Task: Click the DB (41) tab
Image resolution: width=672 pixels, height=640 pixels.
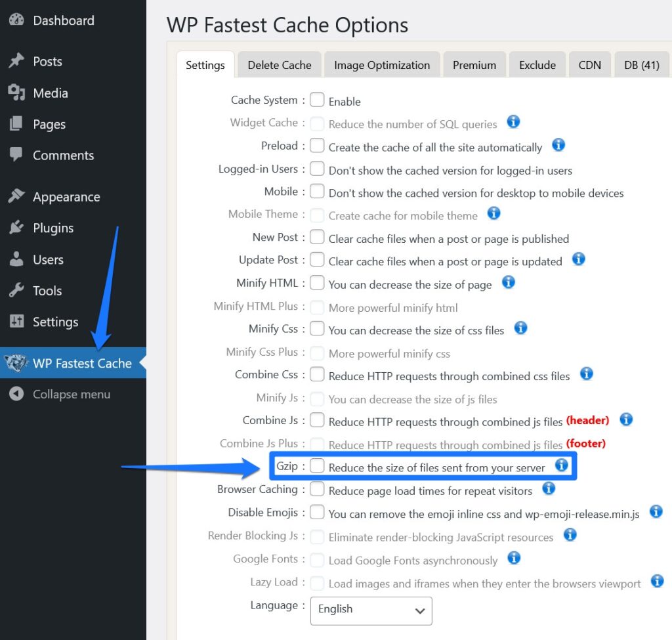Action: 641,65
